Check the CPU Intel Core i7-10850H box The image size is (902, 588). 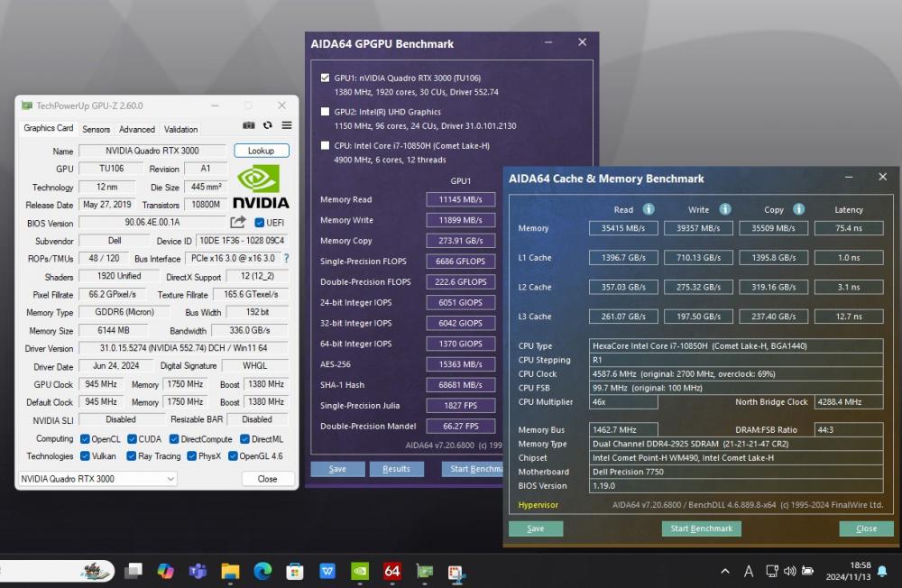pyautogui.click(x=325, y=145)
